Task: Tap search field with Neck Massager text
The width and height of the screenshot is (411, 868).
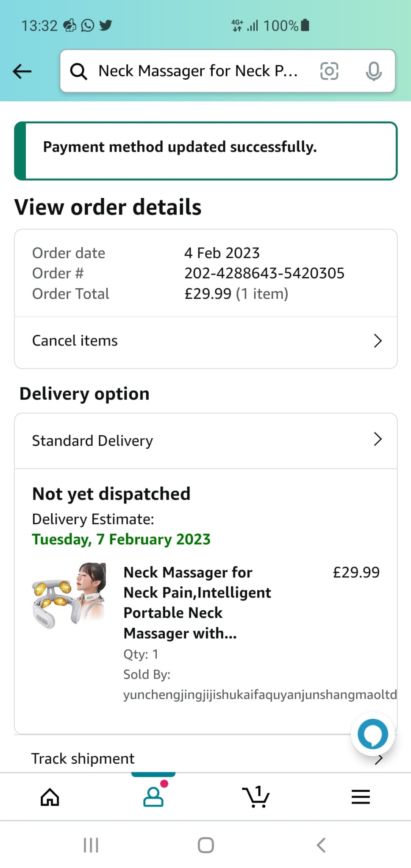Action: click(x=198, y=71)
